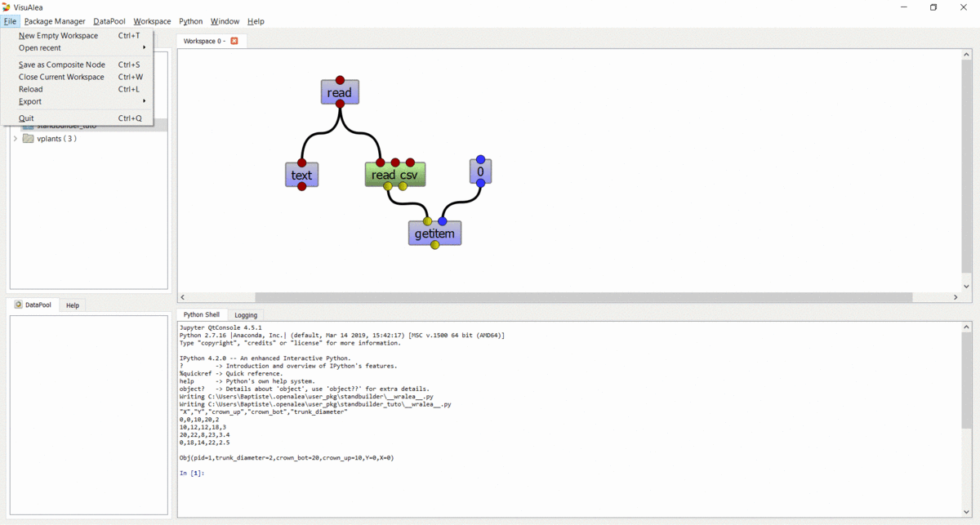Click read csv first input port
Viewport: 980px width, 525px height.
[381, 162]
